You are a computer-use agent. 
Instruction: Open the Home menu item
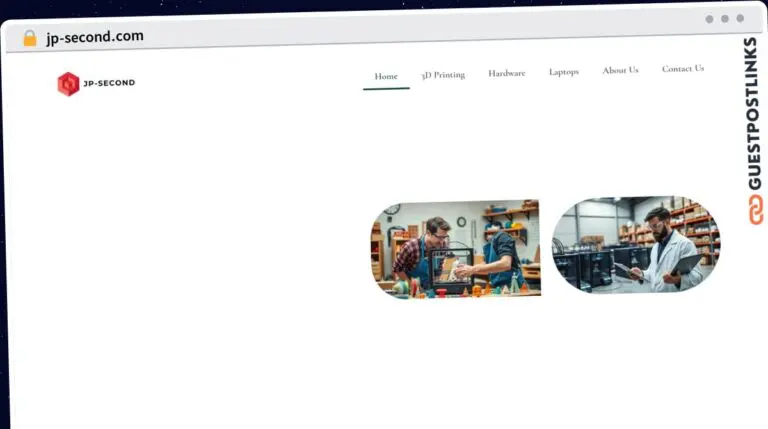386,76
